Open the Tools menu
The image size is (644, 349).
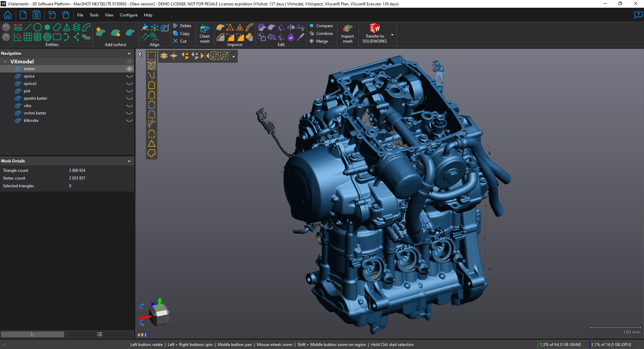coord(94,15)
